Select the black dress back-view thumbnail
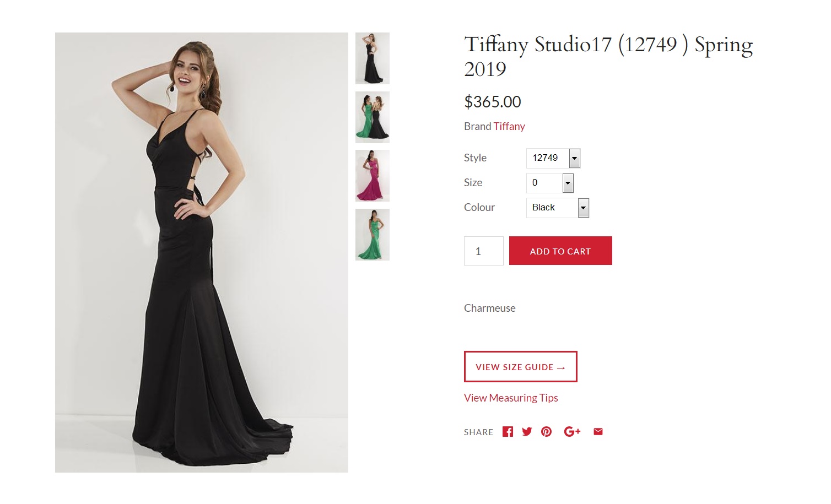 pos(373,58)
